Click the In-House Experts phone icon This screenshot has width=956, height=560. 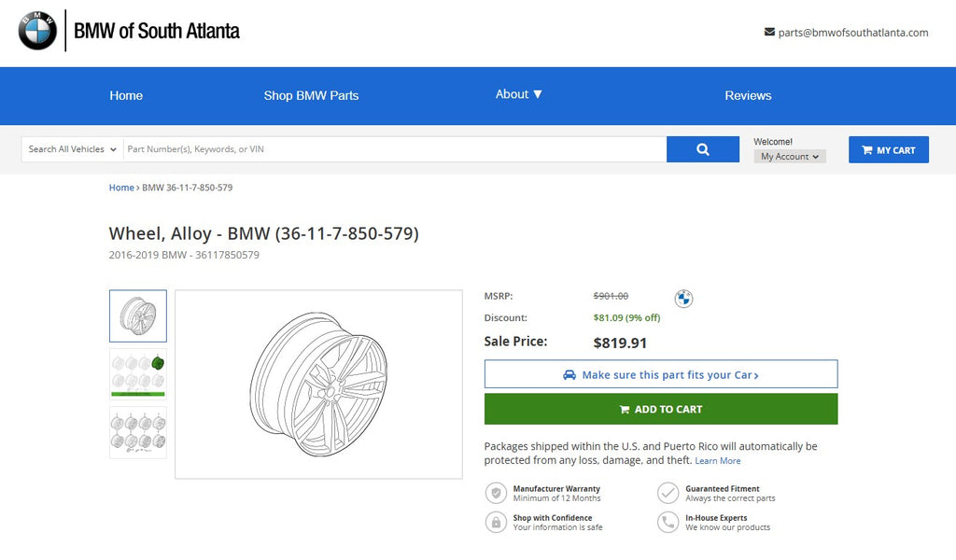(668, 523)
